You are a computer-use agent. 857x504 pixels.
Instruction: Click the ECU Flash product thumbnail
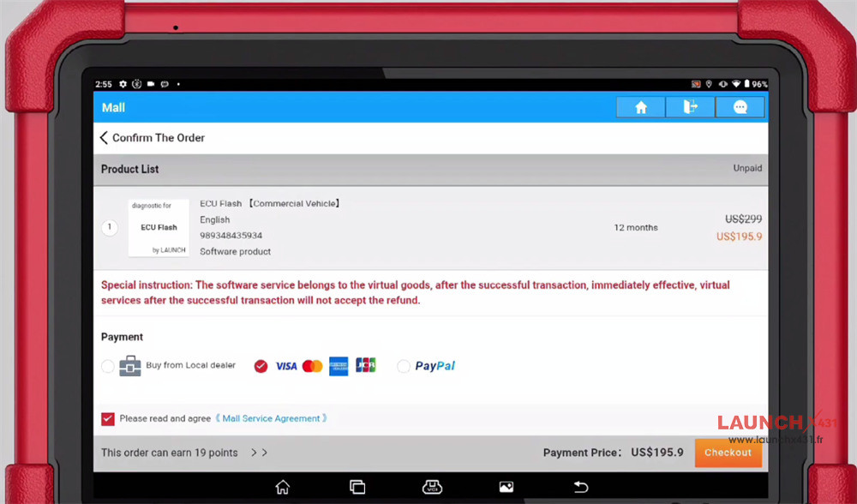(159, 226)
